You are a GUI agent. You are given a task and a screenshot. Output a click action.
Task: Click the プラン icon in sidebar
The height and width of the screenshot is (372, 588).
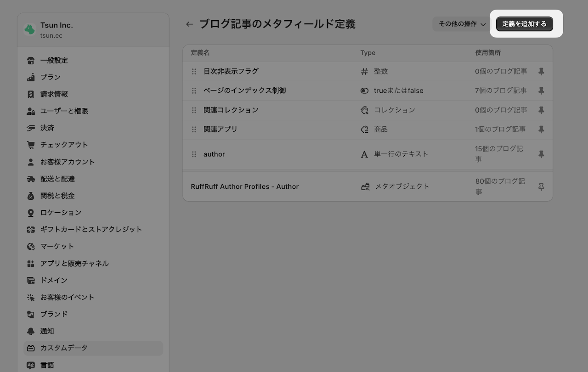31,77
